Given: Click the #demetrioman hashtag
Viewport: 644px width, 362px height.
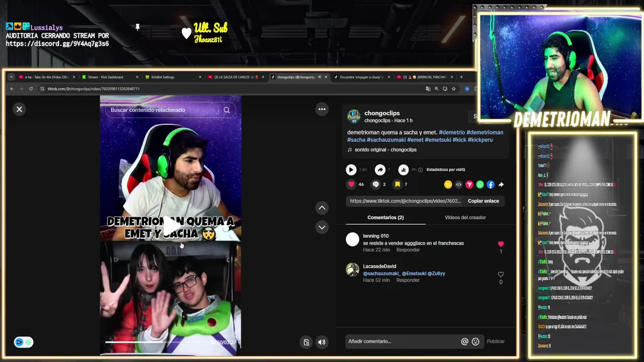Looking at the screenshot, I should 485,133.
